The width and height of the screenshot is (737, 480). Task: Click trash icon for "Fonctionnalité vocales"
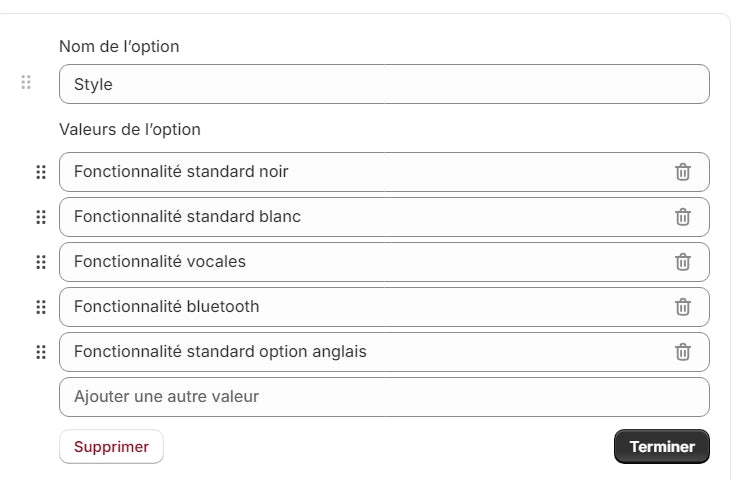tap(683, 262)
